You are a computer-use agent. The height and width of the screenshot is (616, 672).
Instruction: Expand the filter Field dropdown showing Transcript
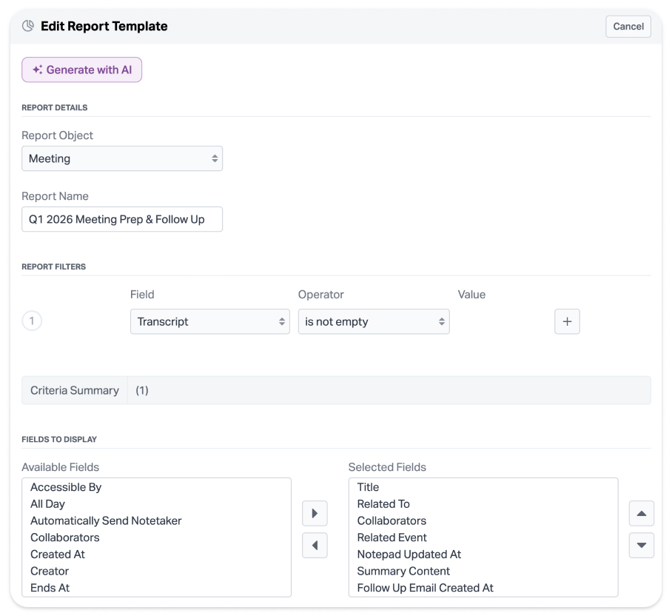[209, 321]
